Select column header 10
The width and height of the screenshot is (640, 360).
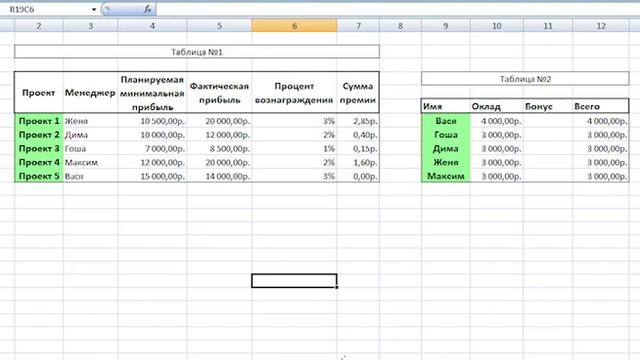click(497, 26)
